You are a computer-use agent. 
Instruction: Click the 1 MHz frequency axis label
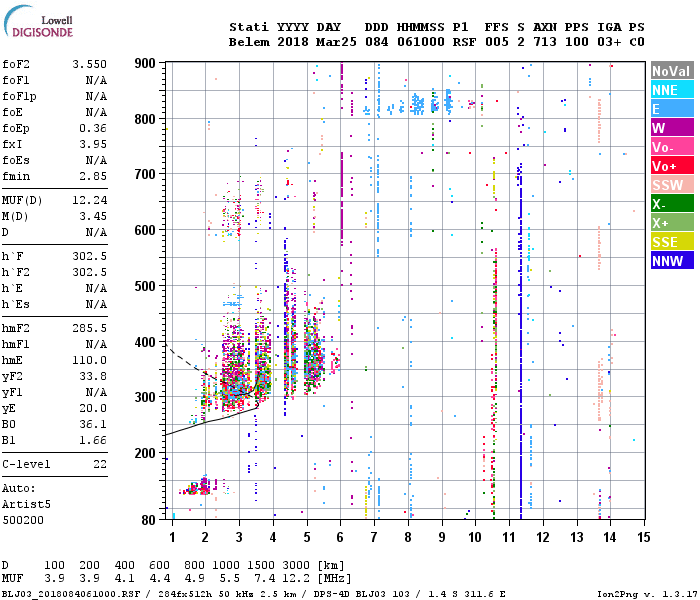click(x=172, y=537)
